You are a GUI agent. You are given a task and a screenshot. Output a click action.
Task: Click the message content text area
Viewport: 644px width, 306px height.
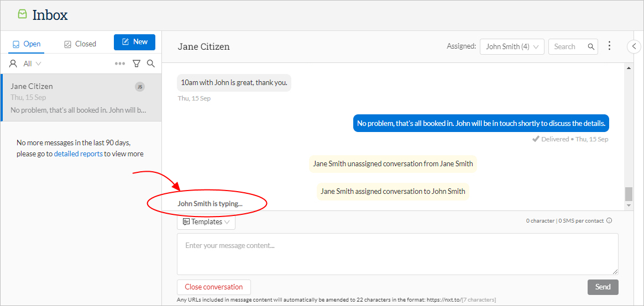coord(397,254)
